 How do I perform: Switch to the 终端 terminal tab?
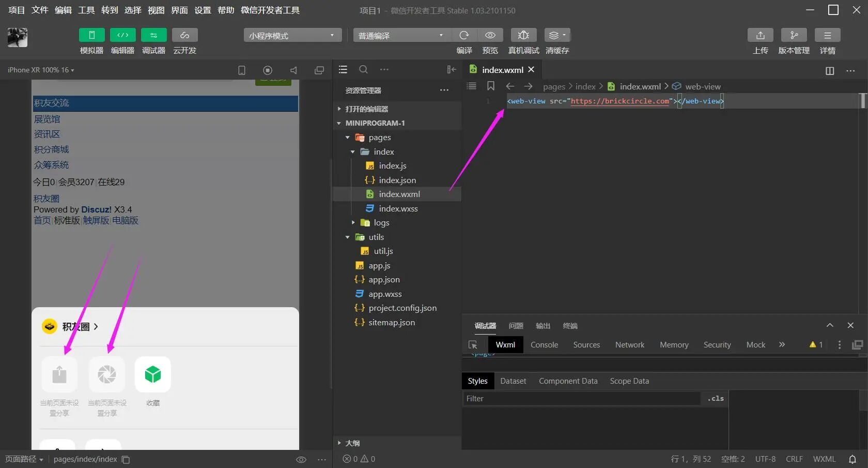click(570, 326)
